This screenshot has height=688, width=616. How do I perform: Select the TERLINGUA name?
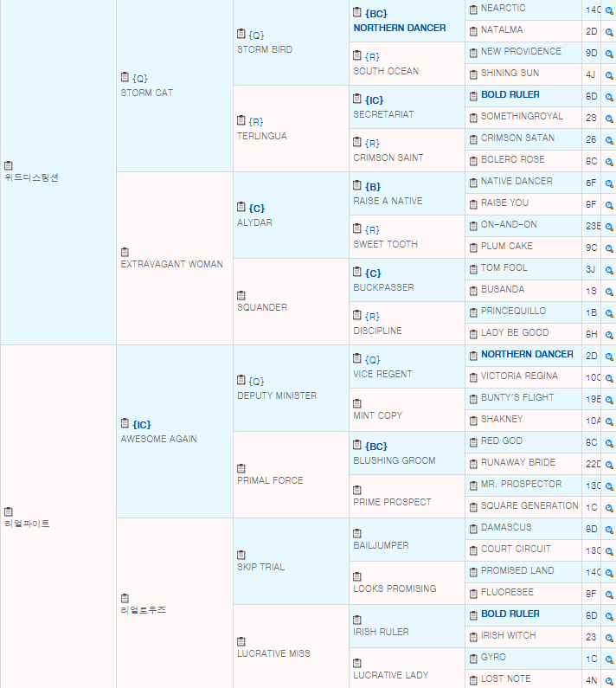click(262, 136)
